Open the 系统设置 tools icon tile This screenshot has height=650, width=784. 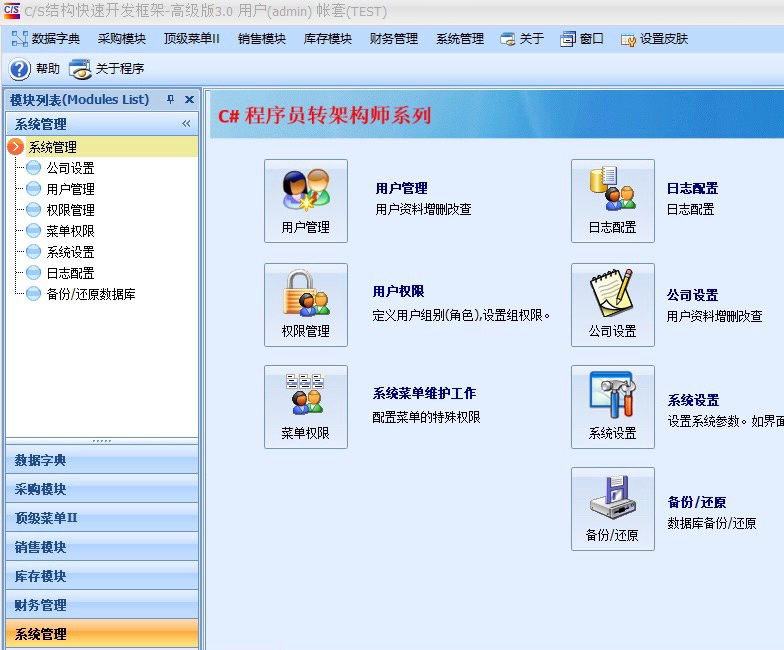(612, 407)
